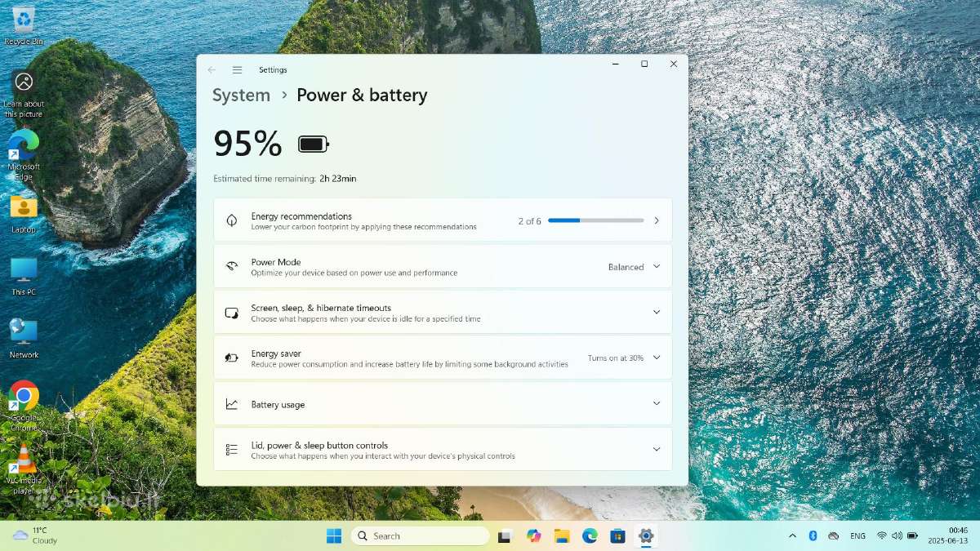Open 'Learn about this picture' desktop icon
This screenshot has height=551, width=980.
[x=24, y=92]
